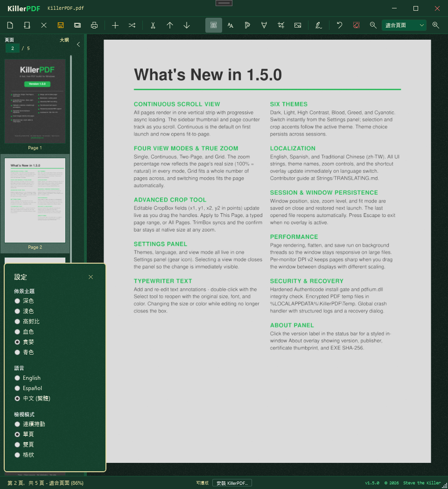Open the signature tool icon
This screenshot has height=489, width=448.
point(319,25)
